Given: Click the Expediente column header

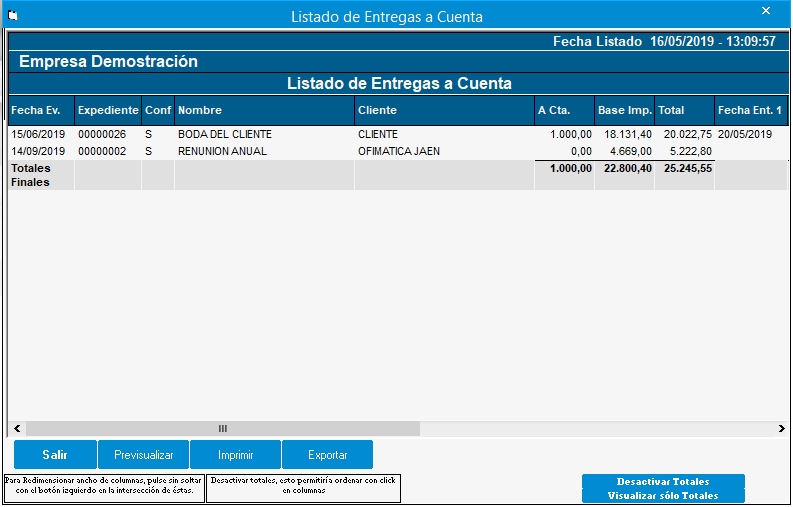Looking at the screenshot, I should [x=108, y=110].
